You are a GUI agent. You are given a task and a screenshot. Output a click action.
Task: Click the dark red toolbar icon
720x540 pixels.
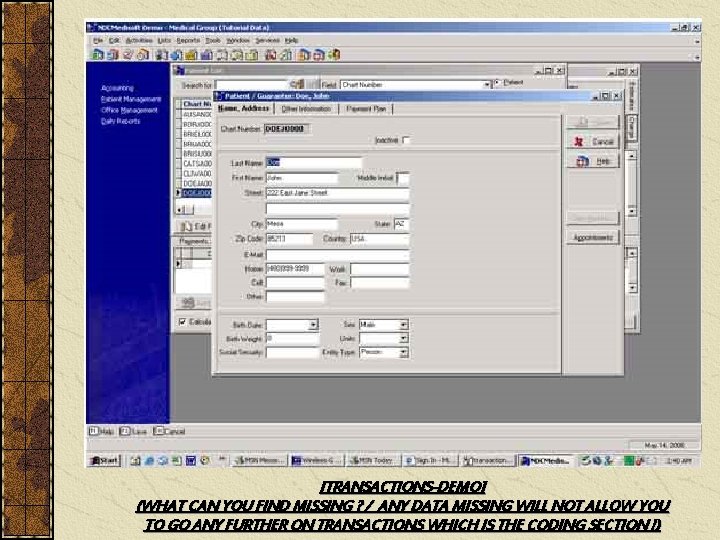tap(270, 55)
